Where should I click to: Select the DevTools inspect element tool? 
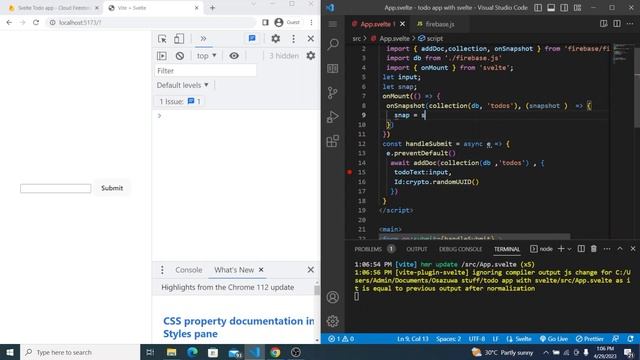pyautogui.click(x=162, y=39)
